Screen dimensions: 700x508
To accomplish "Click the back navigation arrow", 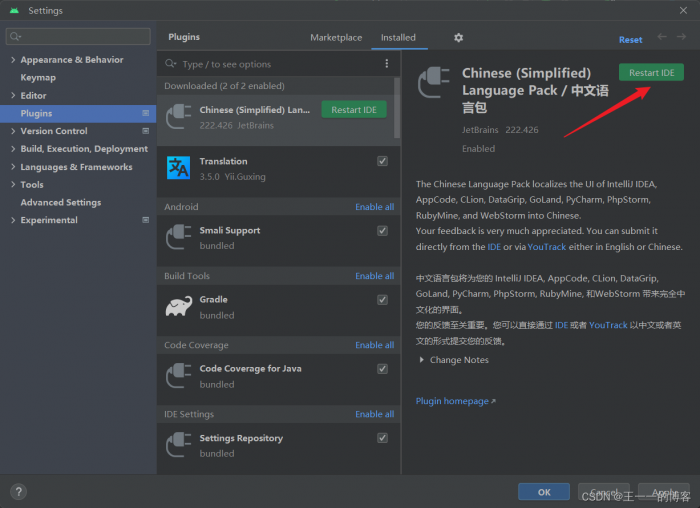I will 662,38.
